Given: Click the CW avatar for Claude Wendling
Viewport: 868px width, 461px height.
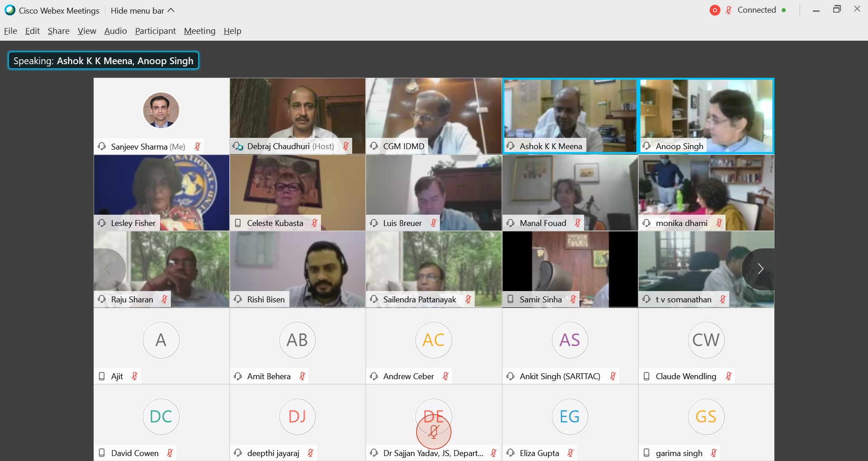Looking at the screenshot, I should tap(706, 340).
